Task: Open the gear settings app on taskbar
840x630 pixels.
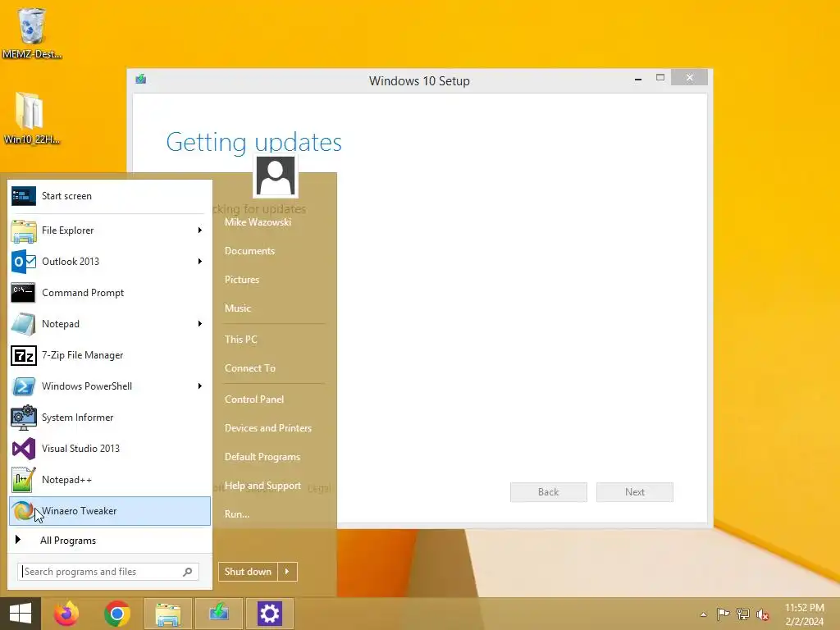Action: pyautogui.click(x=269, y=614)
